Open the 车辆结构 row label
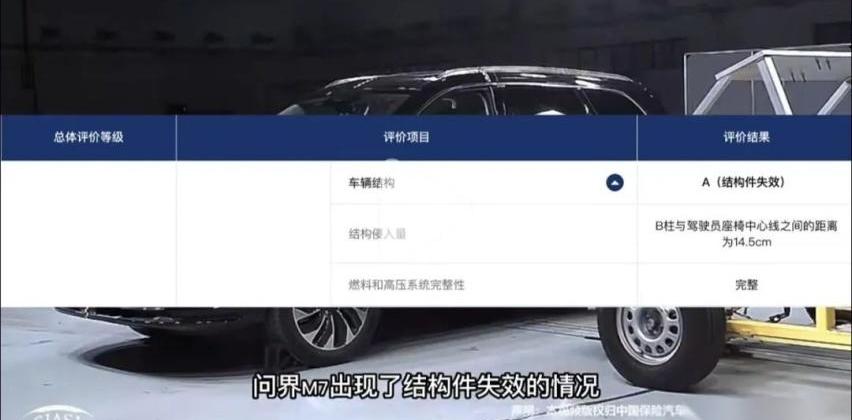 tap(372, 183)
